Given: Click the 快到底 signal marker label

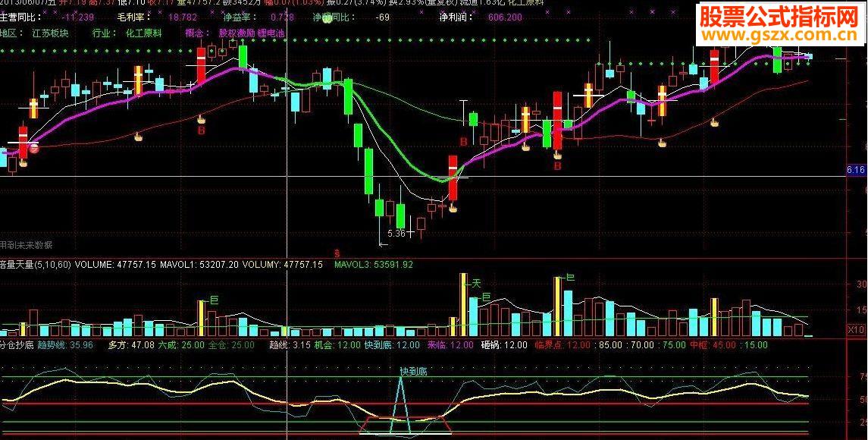Looking at the screenshot, I should click(414, 371).
